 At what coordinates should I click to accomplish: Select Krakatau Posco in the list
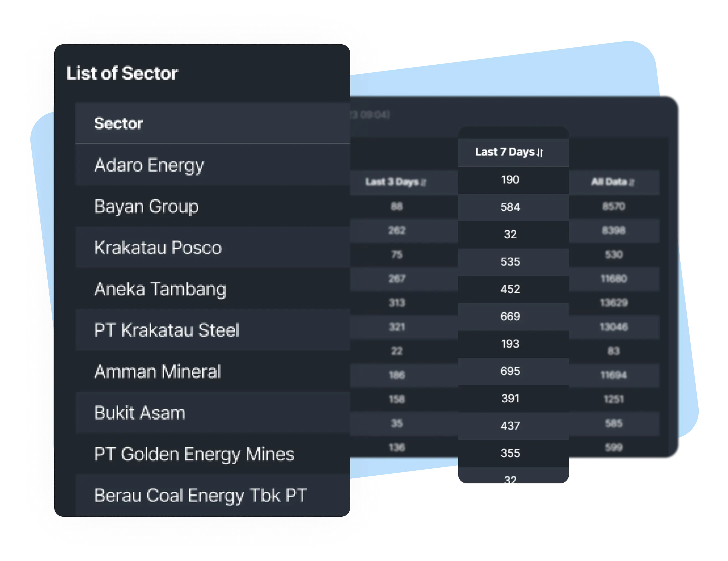[x=213, y=248]
